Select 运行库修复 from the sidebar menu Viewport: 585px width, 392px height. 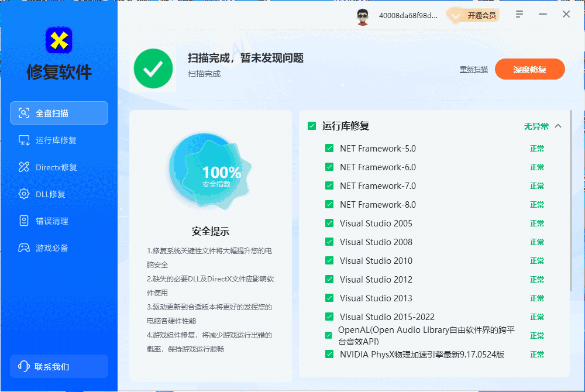(x=58, y=140)
